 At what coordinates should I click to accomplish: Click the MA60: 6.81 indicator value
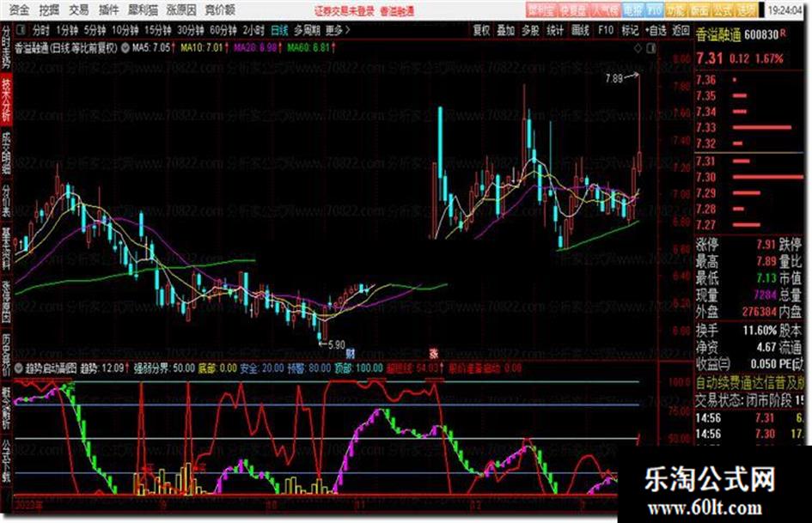tap(311, 48)
